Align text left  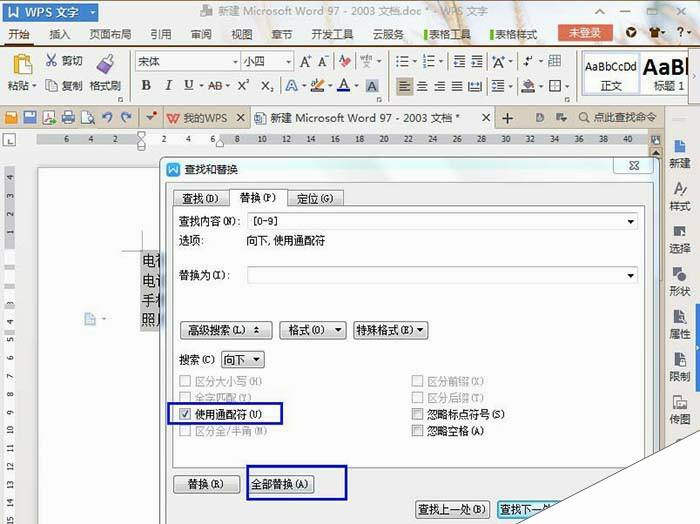pyautogui.click(x=404, y=85)
